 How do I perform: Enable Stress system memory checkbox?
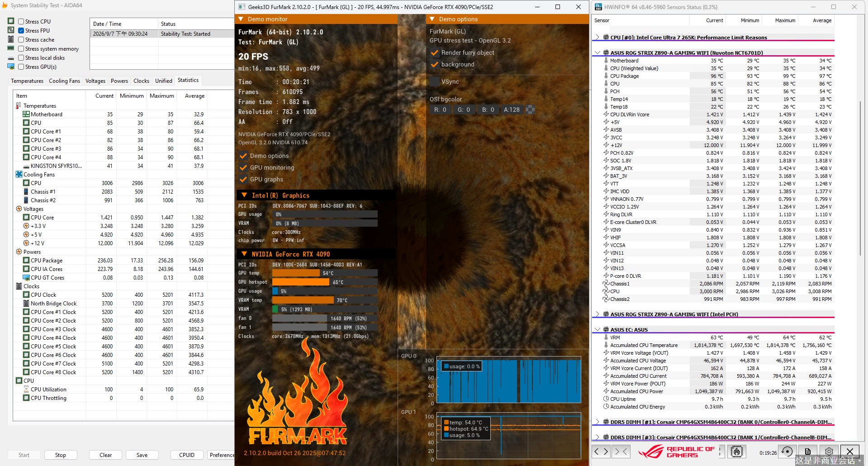click(21, 48)
